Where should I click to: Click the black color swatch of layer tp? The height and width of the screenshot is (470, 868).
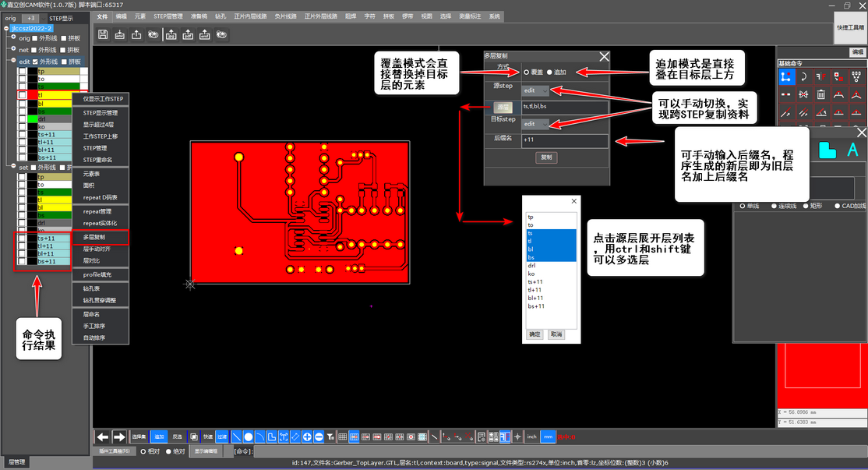[33, 72]
